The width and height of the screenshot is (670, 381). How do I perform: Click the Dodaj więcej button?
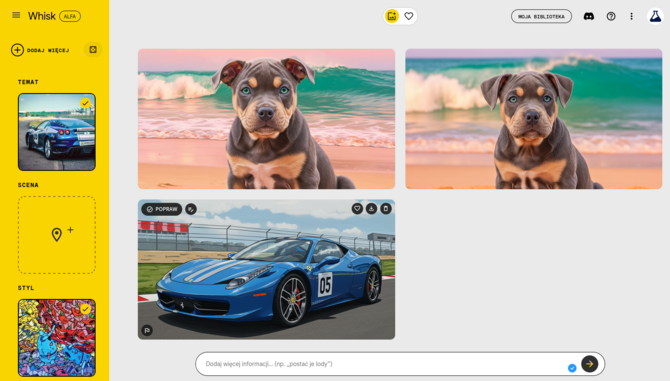tap(40, 50)
